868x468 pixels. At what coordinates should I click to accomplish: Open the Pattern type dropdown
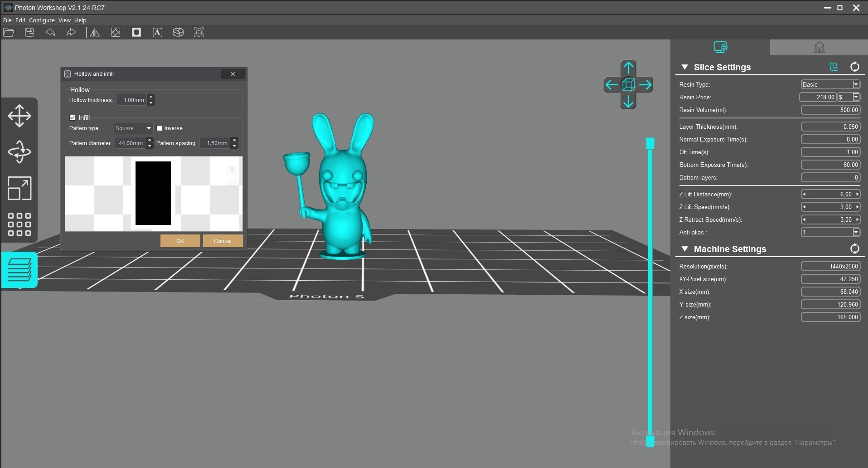133,128
